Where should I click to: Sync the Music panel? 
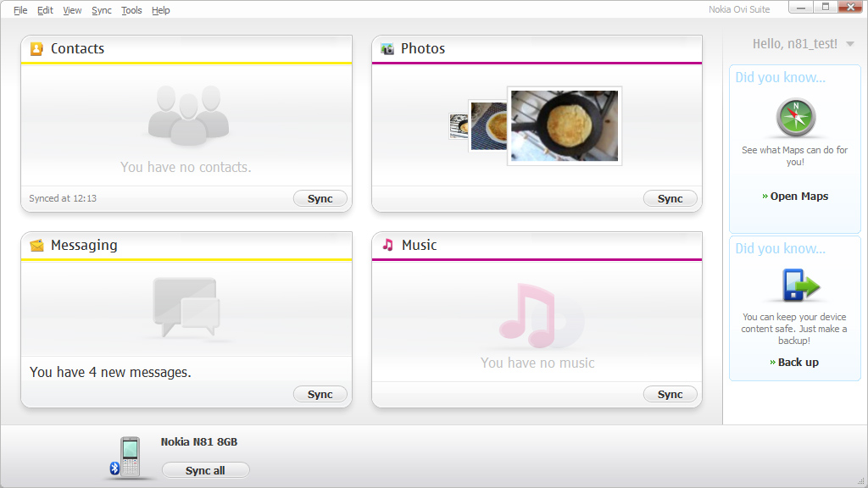click(x=670, y=395)
